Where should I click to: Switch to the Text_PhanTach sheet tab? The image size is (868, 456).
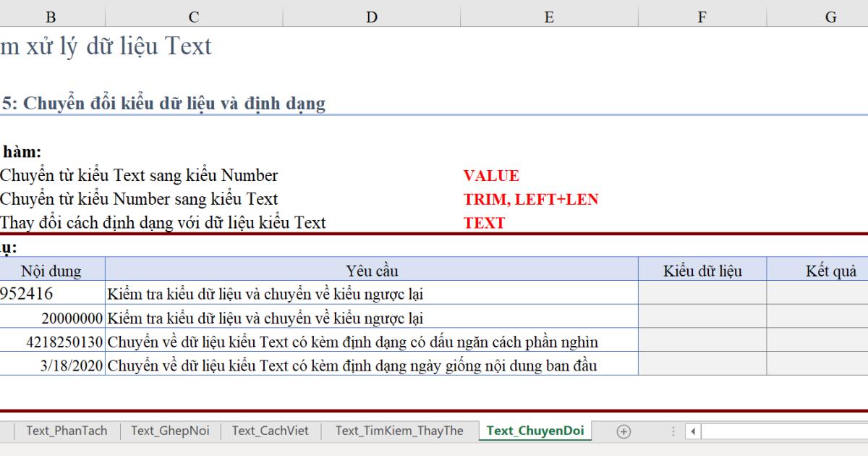pyautogui.click(x=67, y=431)
